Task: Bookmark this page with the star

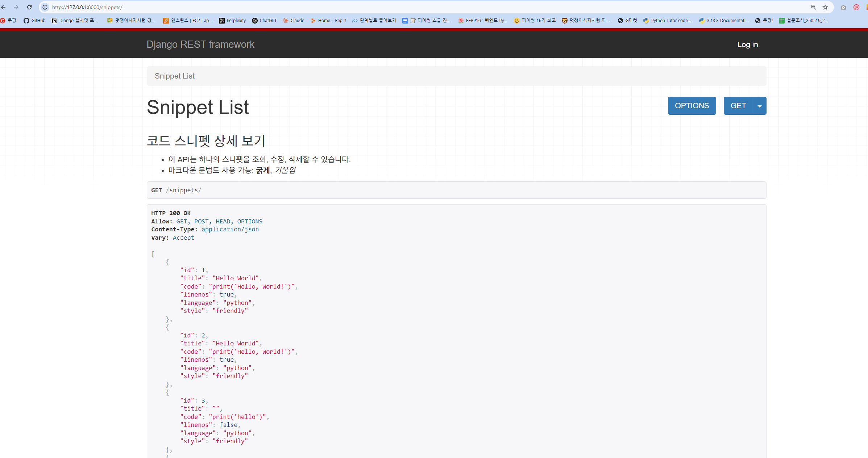Action: tap(825, 7)
